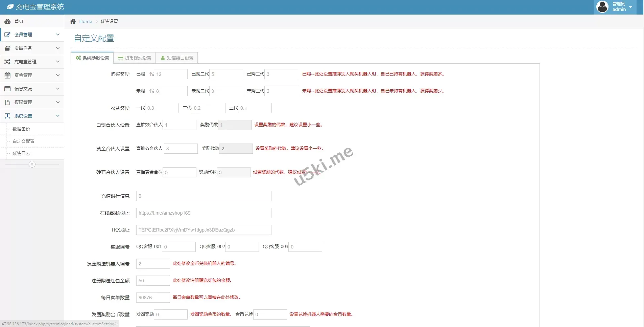644x327 pixels.
Task: Switch to the 货币提现设置 tab
Action: [x=135, y=58]
